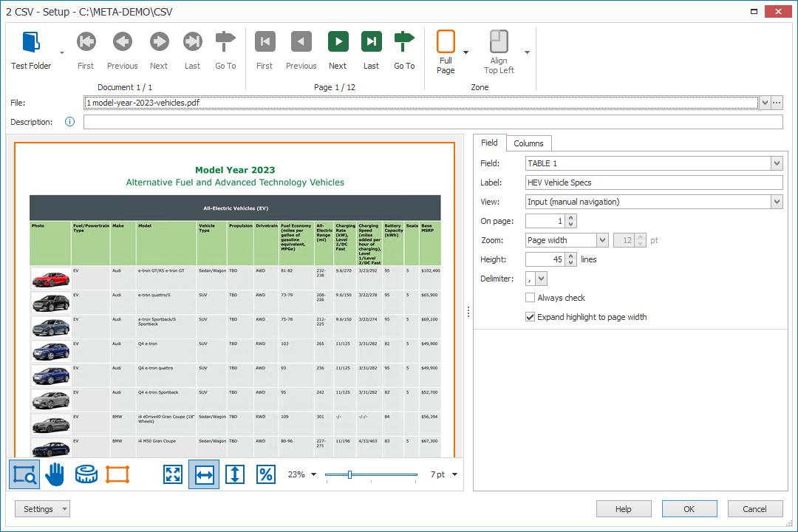Adjust the zoom slider handle
798x532 pixels.
[x=349, y=474]
